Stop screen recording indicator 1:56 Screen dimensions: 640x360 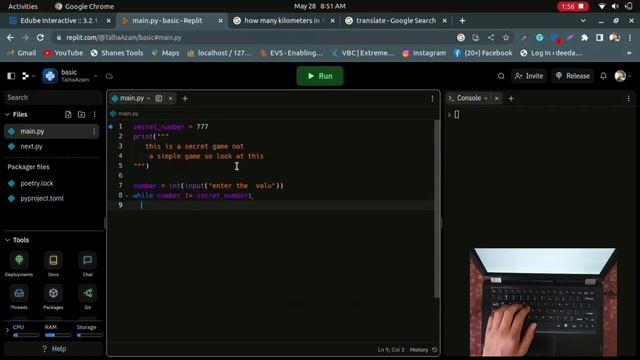[573, 6]
